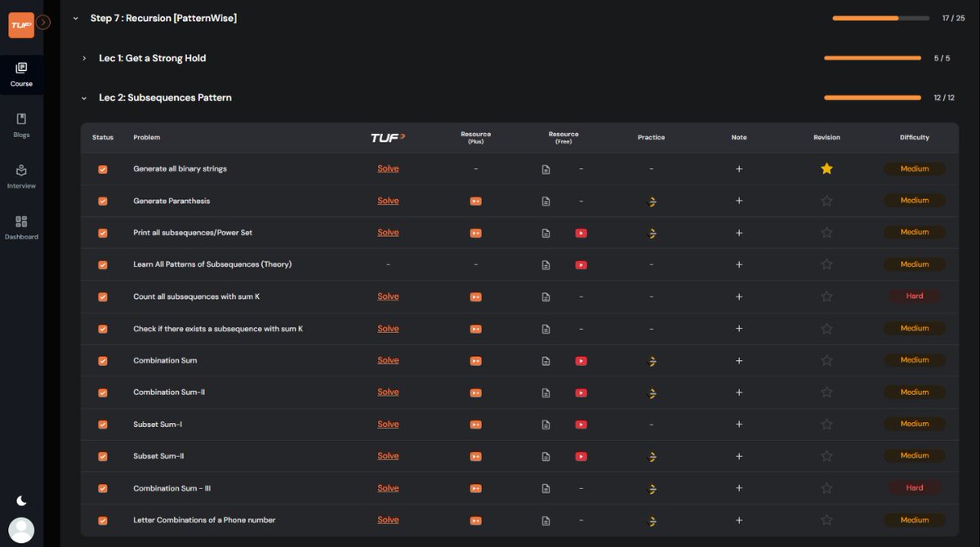The image size is (980, 547).
Task: Open Plus resource video for Generate Paranthesis
Action: coord(475,201)
